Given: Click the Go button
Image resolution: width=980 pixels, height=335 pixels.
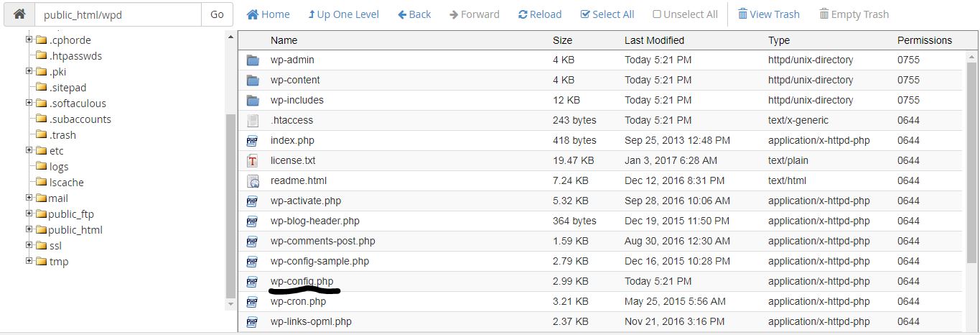Looking at the screenshot, I should coord(217,14).
